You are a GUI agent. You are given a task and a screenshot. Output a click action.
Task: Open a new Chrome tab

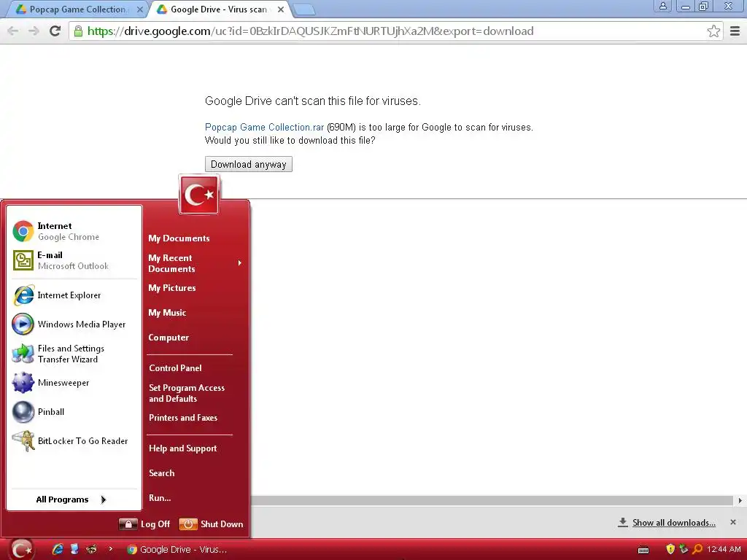point(303,9)
